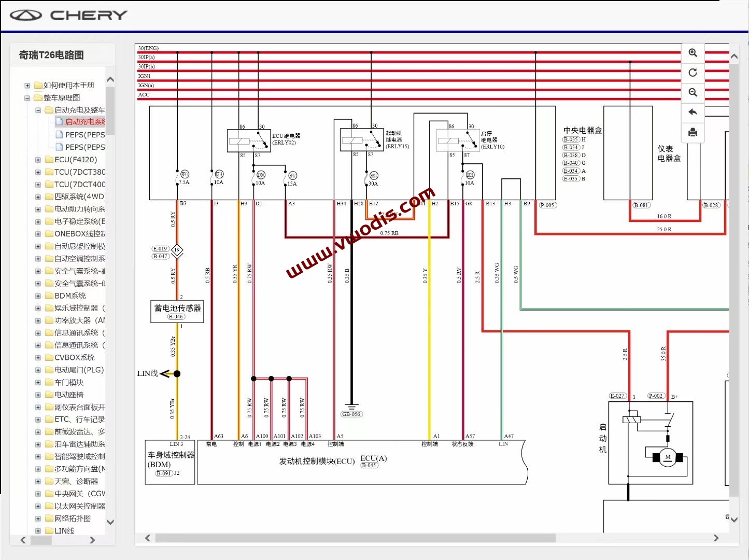Image resolution: width=749 pixels, height=560 pixels.
Task: Click the diagram vertical scrollbar down arrow
Action: 734,520
